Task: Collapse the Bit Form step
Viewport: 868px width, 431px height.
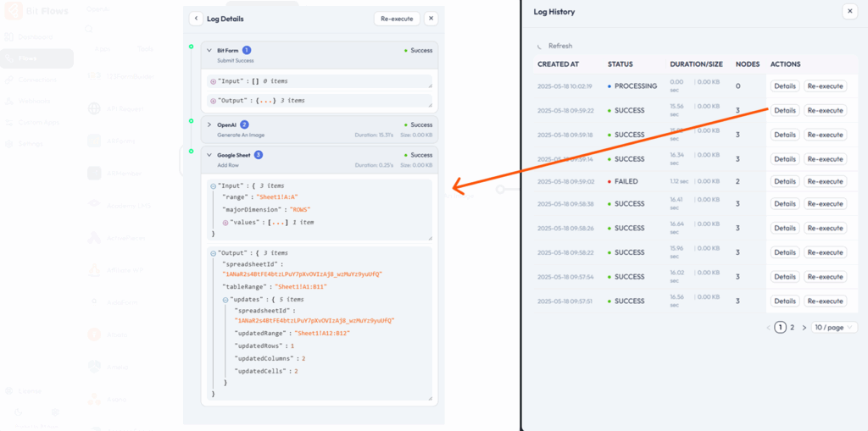Action: [x=209, y=50]
